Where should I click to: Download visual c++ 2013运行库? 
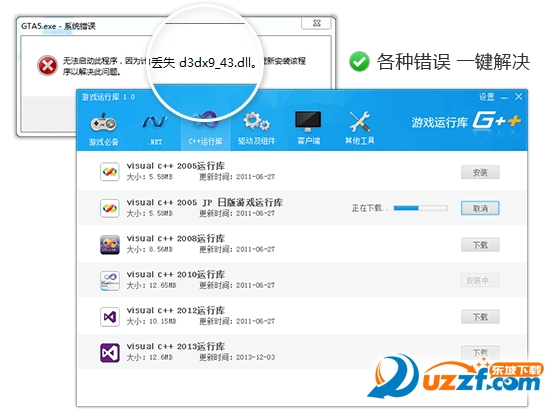click(x=480, y=352)
